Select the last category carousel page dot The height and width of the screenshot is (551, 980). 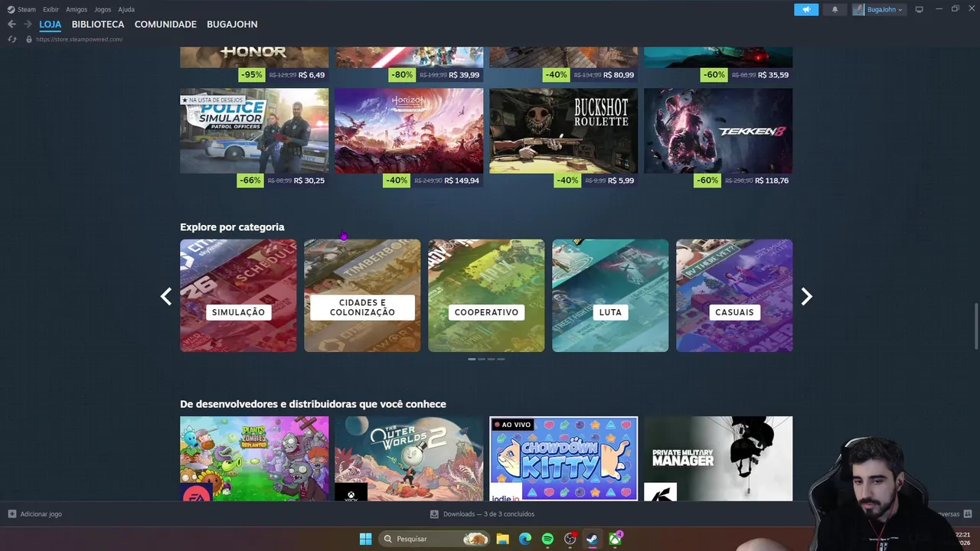(x=501, y=359)
